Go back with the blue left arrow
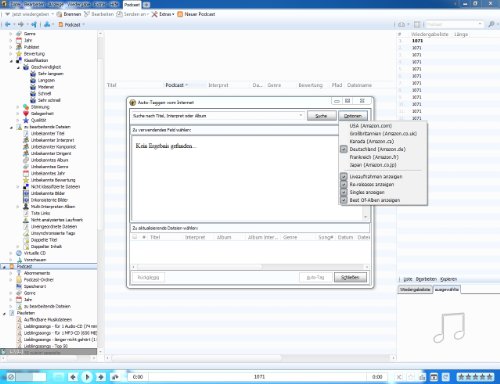 pyautogui.click(x=7, y=24)
